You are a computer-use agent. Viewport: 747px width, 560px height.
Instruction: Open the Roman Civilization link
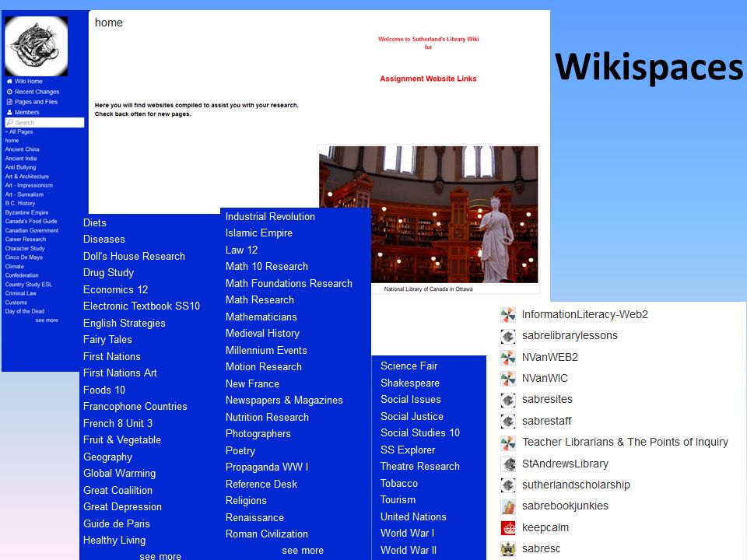click(267, 534)
